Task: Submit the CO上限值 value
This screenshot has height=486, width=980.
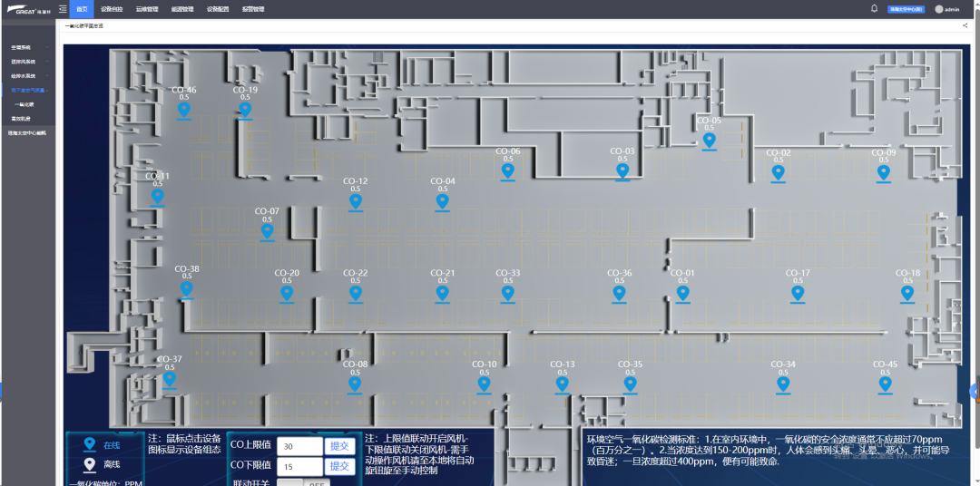Action: (x=339, y=445)
